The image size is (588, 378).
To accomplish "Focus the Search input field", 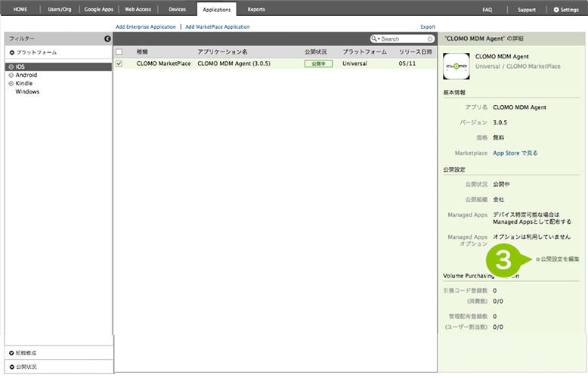I will point(404,39).
